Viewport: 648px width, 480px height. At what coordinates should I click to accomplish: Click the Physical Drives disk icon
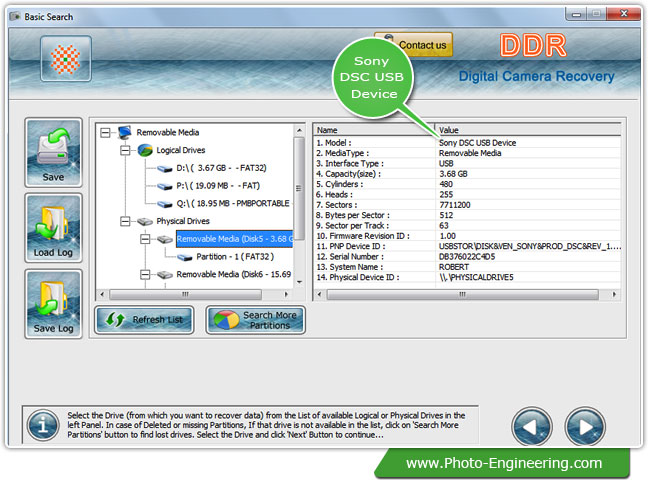point(145,222)
